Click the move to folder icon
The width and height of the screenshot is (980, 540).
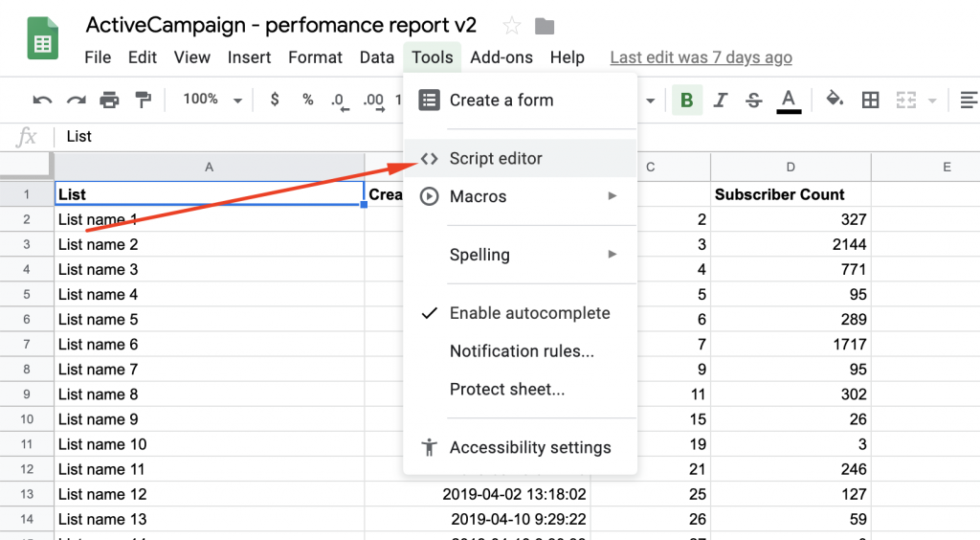click(545, 26)
